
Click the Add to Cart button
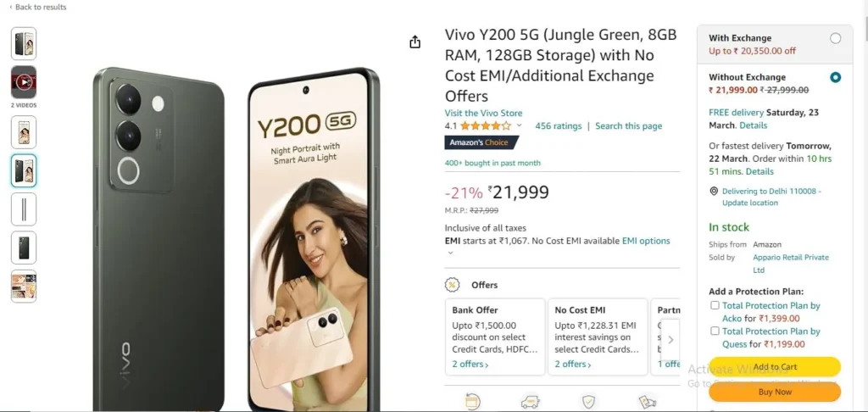775,366
